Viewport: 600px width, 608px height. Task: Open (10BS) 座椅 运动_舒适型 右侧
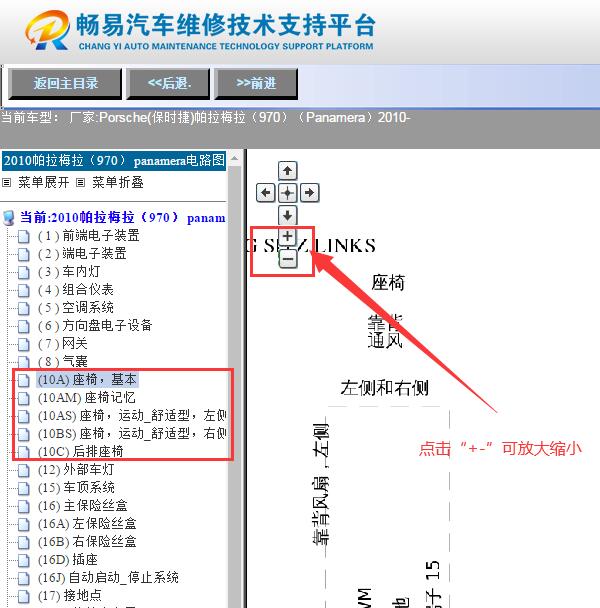(132, 434)
